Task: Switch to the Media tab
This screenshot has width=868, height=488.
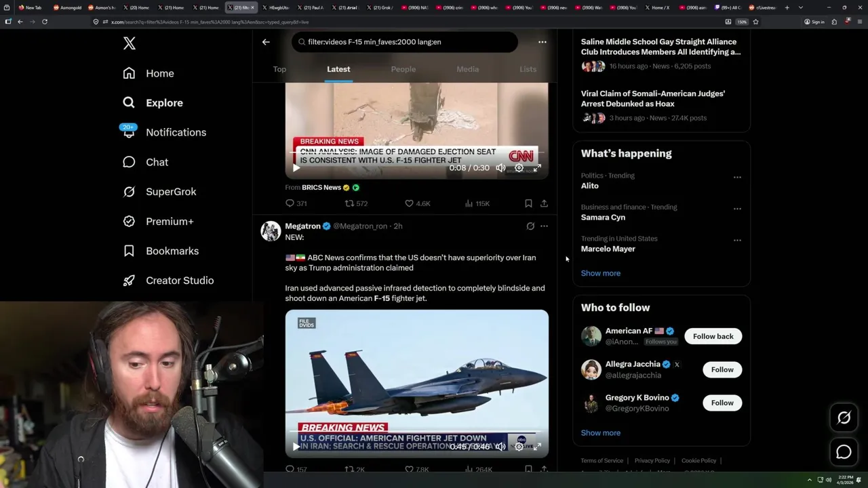Action: point(467,69)
